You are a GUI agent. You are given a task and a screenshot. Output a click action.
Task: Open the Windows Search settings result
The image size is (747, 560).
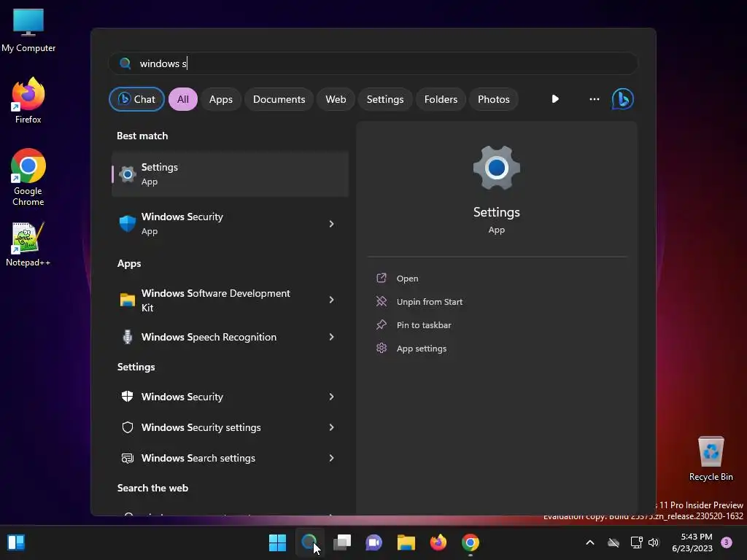click(230, 458)
